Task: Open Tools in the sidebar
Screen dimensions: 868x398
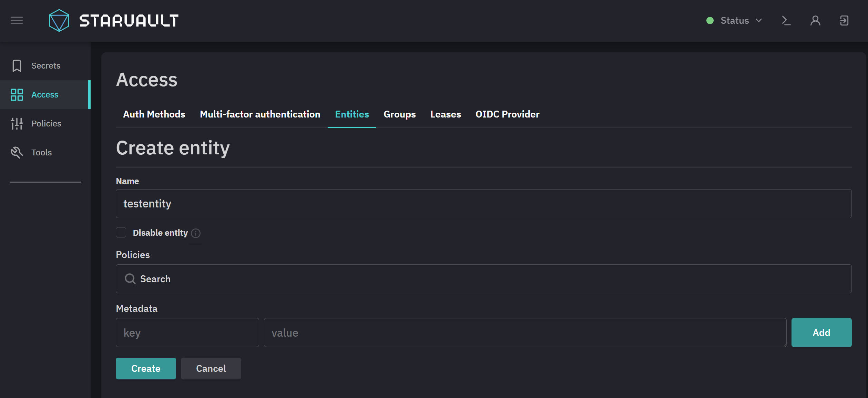Action: click(45, 152)
